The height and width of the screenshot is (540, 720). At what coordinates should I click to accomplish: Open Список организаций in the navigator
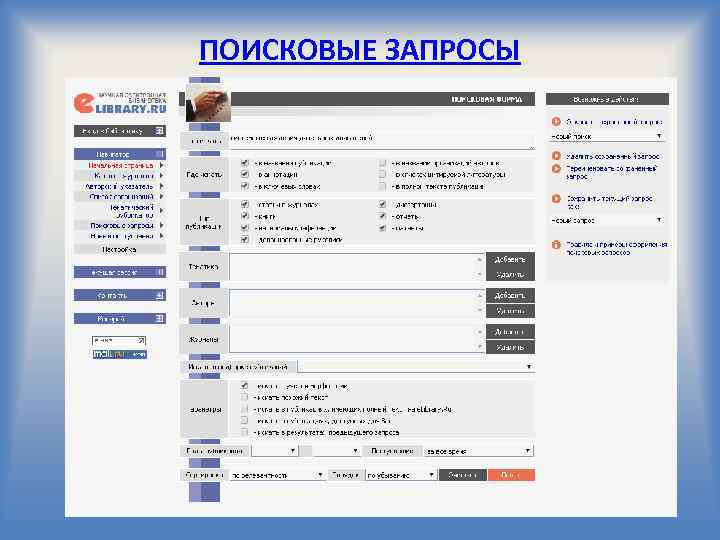pos(122,197)
